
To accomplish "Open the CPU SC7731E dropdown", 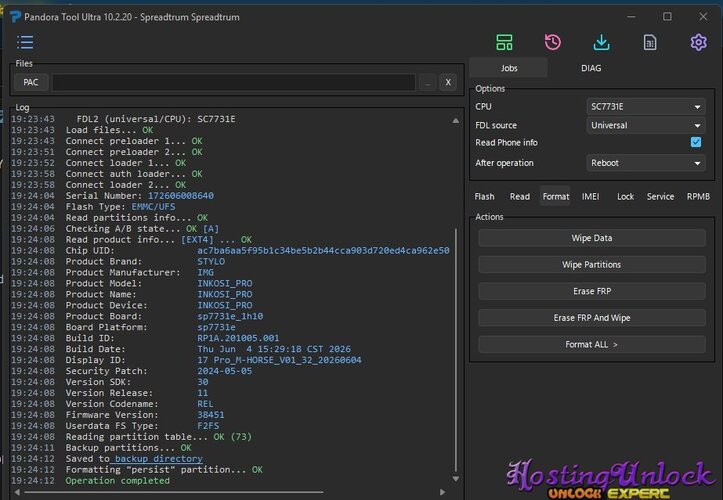I will tap(646, 107).
